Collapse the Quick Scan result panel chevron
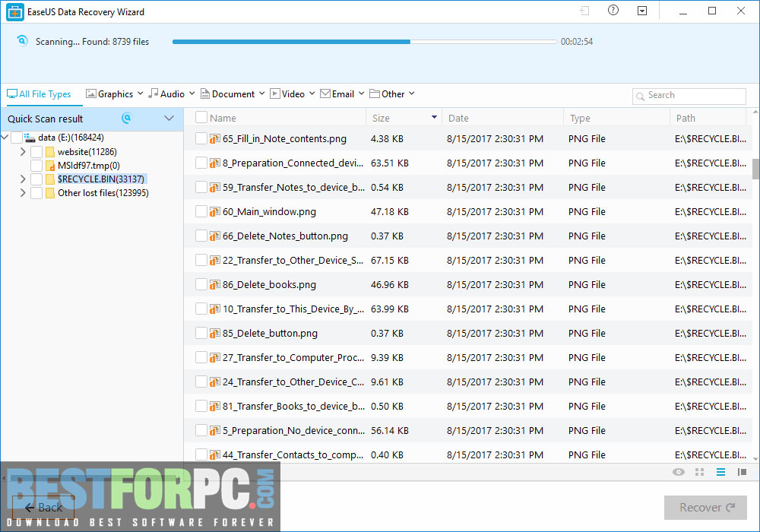The width and height of the screenshot is (760, 532). [x=169, y=119]
